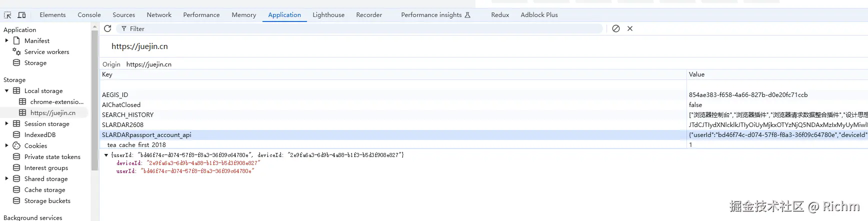Select the chrome-extension local storage entry
868x221 pixels.
coord(56,101)
